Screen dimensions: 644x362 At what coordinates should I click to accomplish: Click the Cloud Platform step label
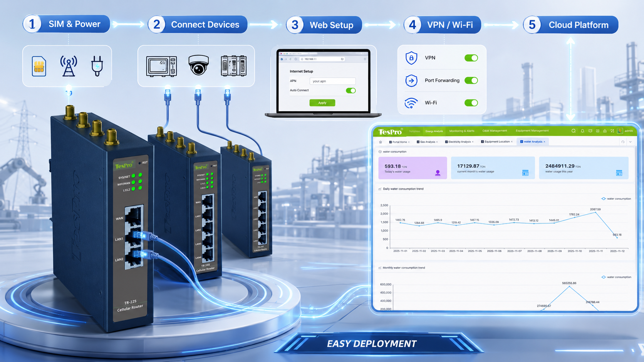pyautogui.click(x=579, y=25)
